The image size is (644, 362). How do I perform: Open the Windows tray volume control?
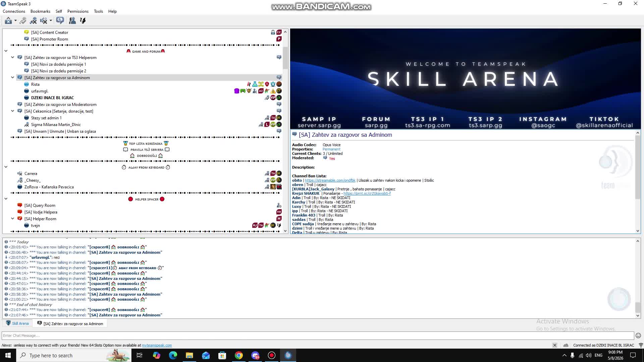[589, 355]
